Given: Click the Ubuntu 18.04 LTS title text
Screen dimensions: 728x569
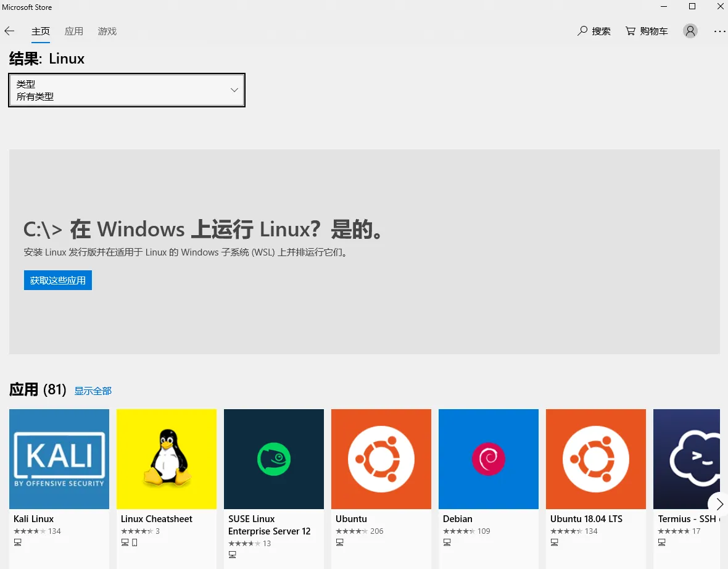Looking at the screenshot, I should tap(586, 519).
